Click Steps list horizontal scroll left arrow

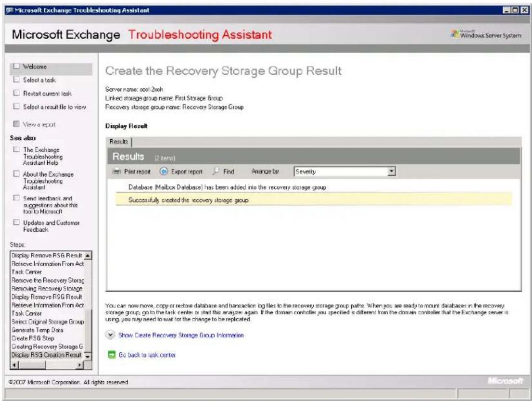pyautogui.click(x=14, y=365)
